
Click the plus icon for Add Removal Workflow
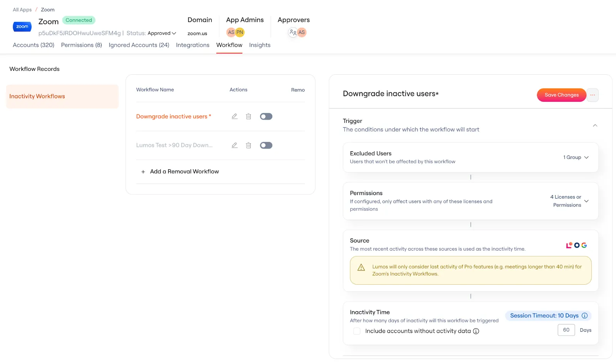[x=143, y=172]
